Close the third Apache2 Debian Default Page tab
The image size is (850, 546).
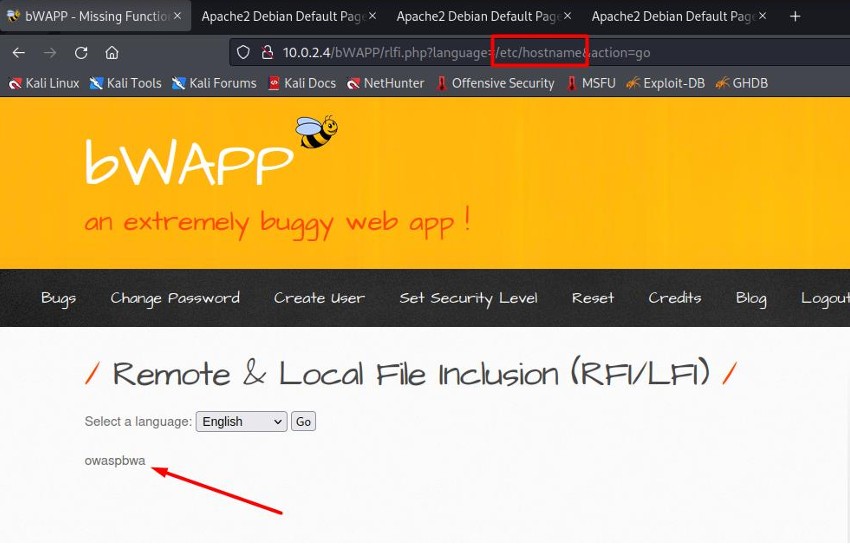pos(762,16)
